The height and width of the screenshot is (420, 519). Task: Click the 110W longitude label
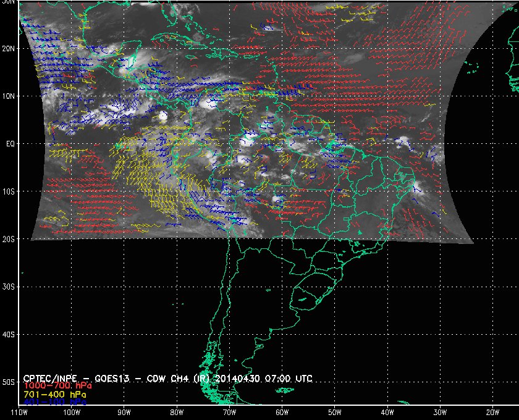[x=19, y=413]
